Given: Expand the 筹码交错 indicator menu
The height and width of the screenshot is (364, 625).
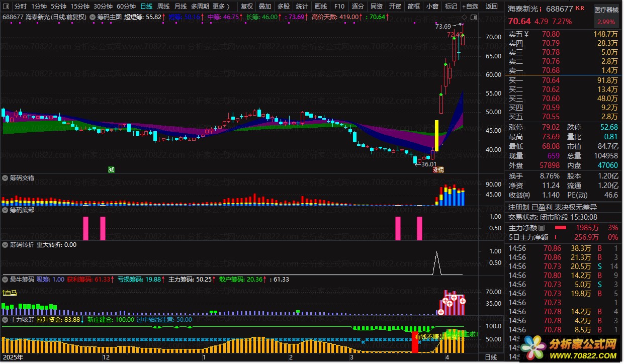Looking at the screenshot, I should [x=6, y=178].
